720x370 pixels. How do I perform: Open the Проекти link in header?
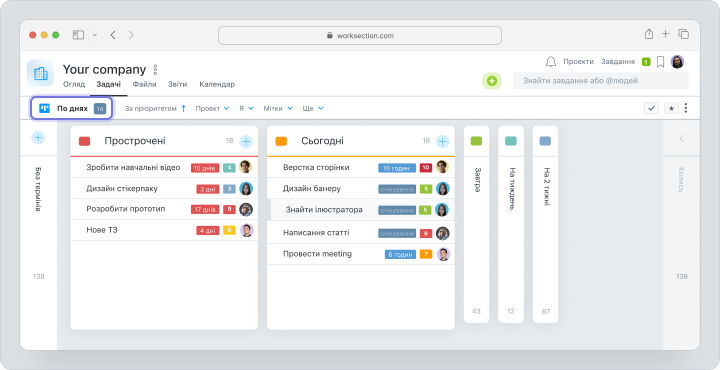coord(578,62)
